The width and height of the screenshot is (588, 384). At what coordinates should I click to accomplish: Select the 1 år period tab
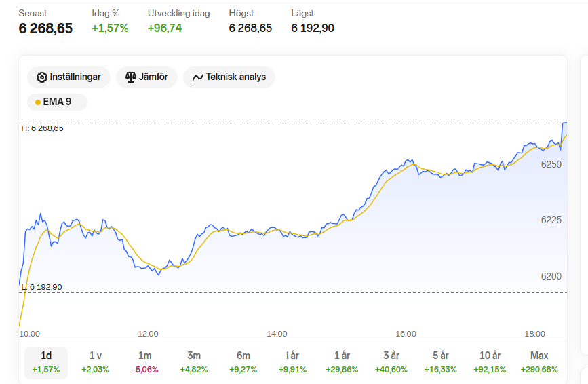coord(342,362)
